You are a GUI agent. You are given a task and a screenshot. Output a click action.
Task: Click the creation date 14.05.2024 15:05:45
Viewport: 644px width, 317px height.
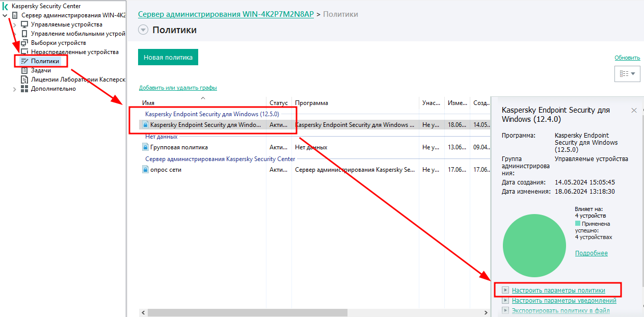click(x=585, y=182)
